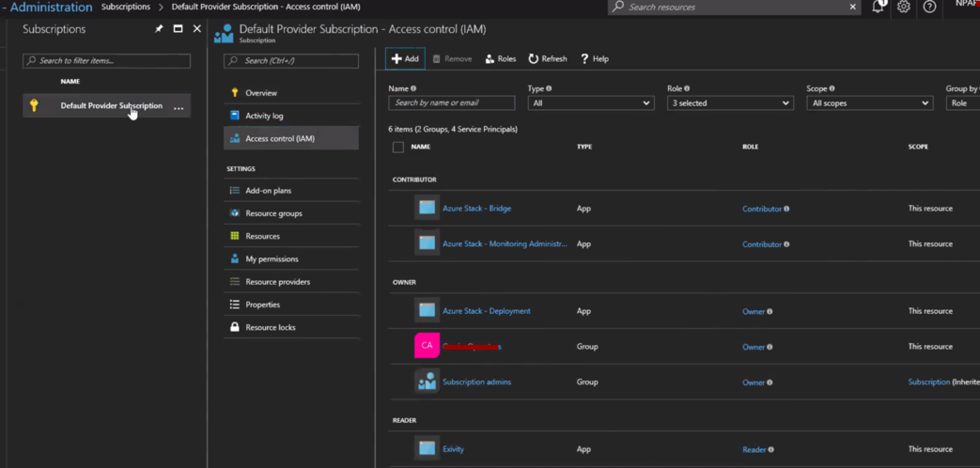This screenshot has height=468, width=980.
Task: Click the Administration breadcrumb title
Action: click(52, 7)
